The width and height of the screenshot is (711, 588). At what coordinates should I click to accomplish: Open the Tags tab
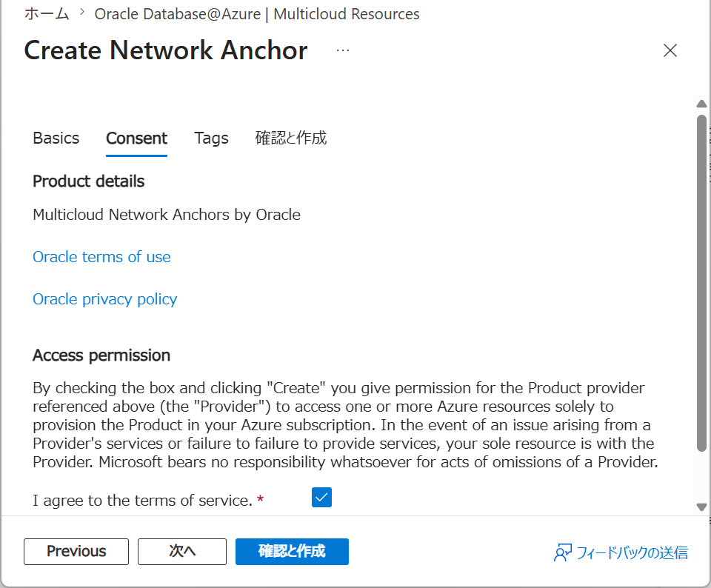[x=211, y=138]
